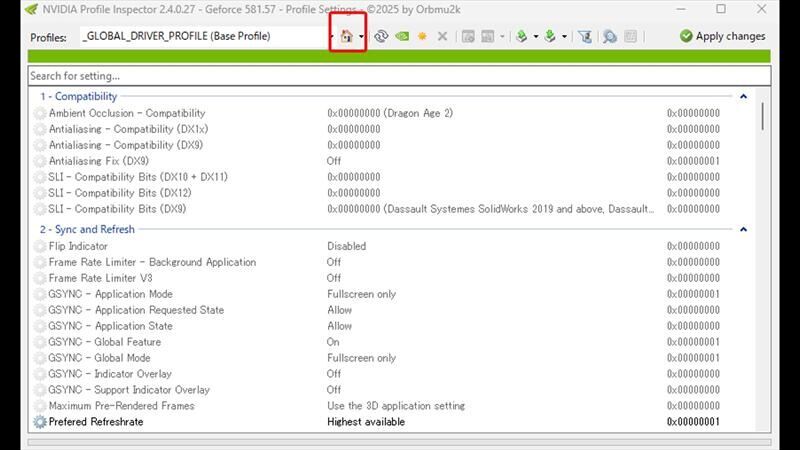Delete the current profile with the X icon
This screenshot has width=800, height=450.
(x=442, y=36)
